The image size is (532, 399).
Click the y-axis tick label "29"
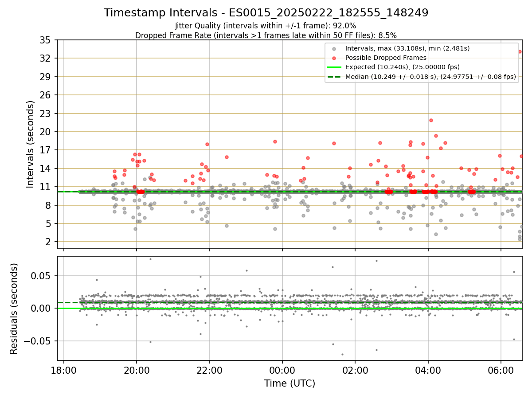coord(45,77)
